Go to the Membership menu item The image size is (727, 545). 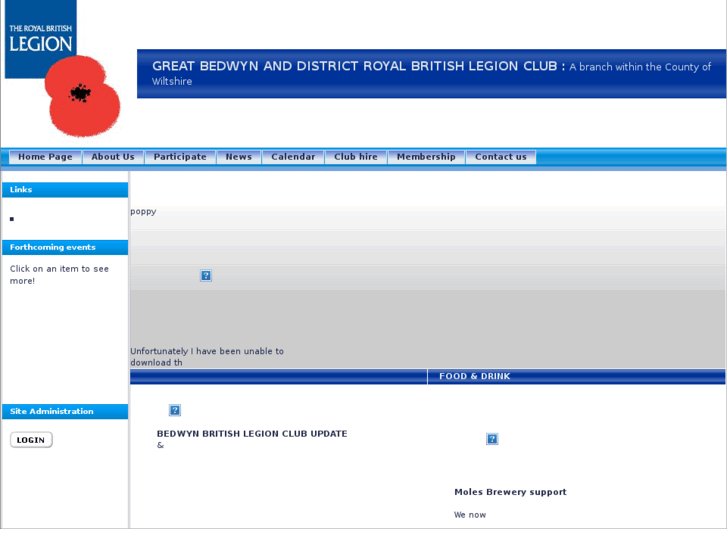tap(427, 157)
